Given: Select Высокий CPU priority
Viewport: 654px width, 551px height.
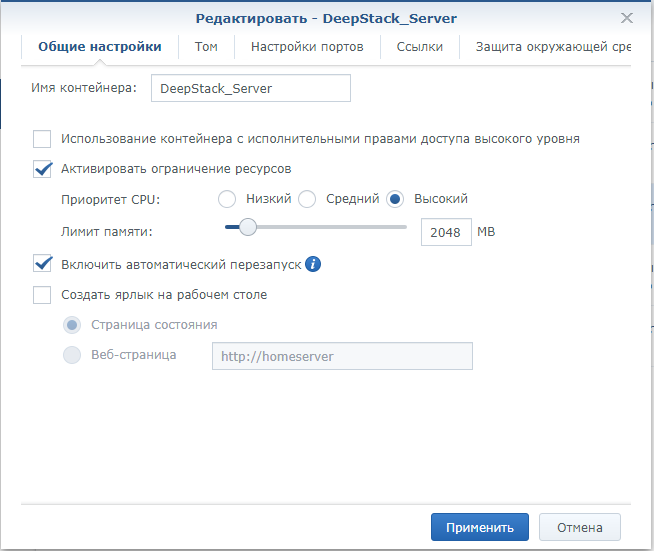Looking at the screenshot, I should pos(395,199).
